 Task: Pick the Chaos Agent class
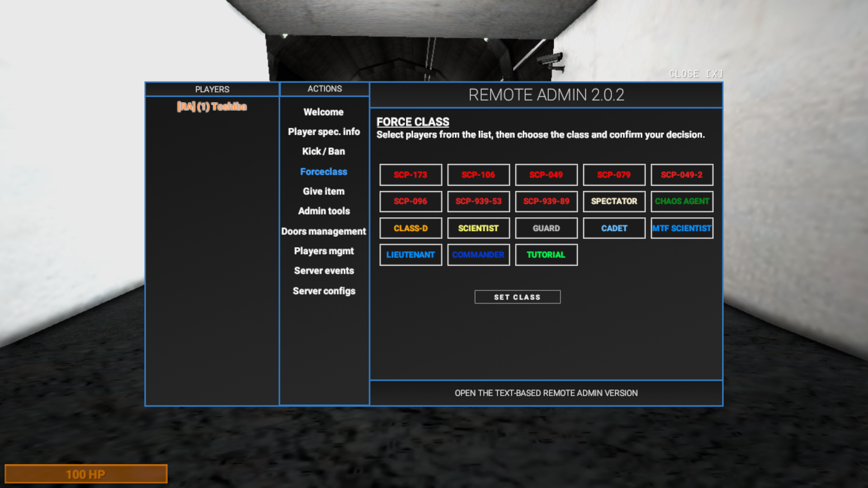point(682,201)
